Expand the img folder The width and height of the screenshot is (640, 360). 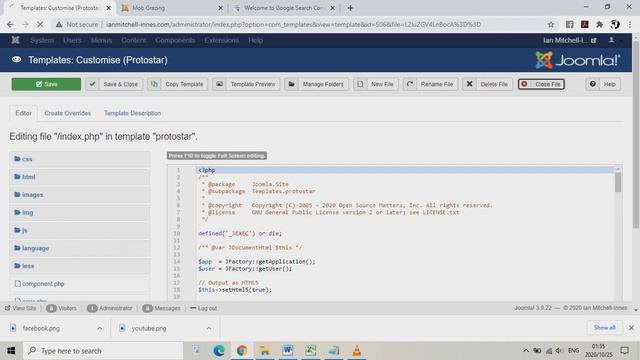point(80,212)
